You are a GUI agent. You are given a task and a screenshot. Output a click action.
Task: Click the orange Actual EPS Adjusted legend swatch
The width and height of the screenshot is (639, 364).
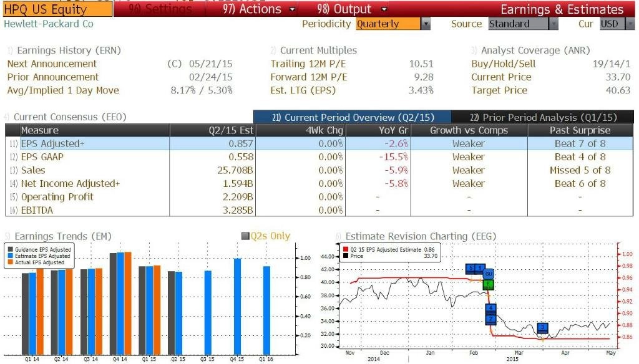pos(10,262)
